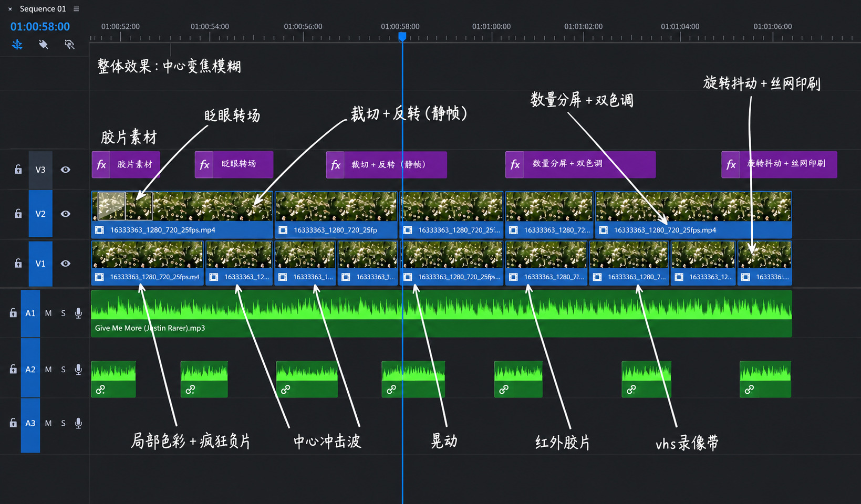Select the 眨眼转场 adjustment layer clip

(x=234, y=164)
